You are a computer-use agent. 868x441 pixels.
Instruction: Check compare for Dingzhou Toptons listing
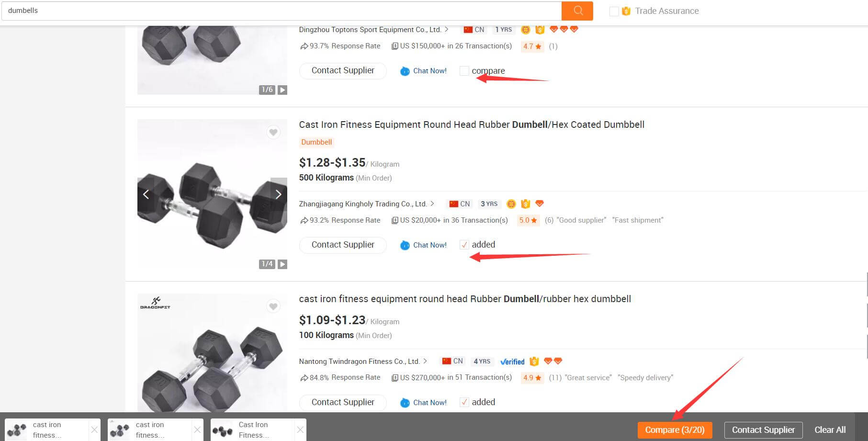464,71
